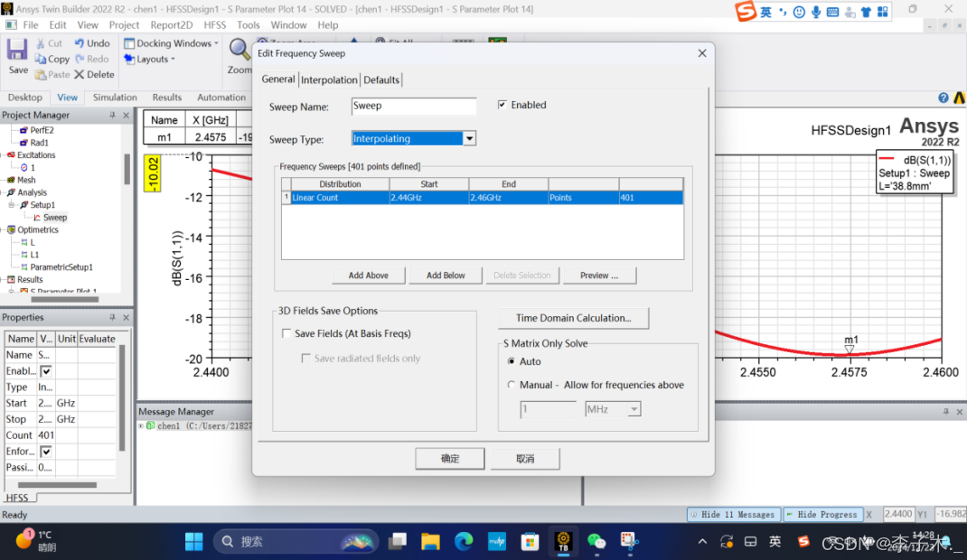
Task: Open the MHz unit dropdown
Action: tap(634, 409)
